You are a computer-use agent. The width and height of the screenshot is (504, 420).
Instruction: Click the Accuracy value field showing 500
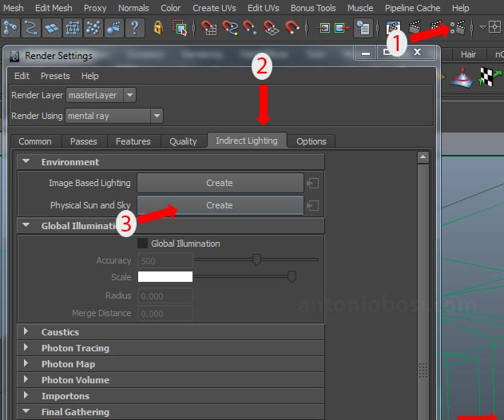click(x=165, y=260)
